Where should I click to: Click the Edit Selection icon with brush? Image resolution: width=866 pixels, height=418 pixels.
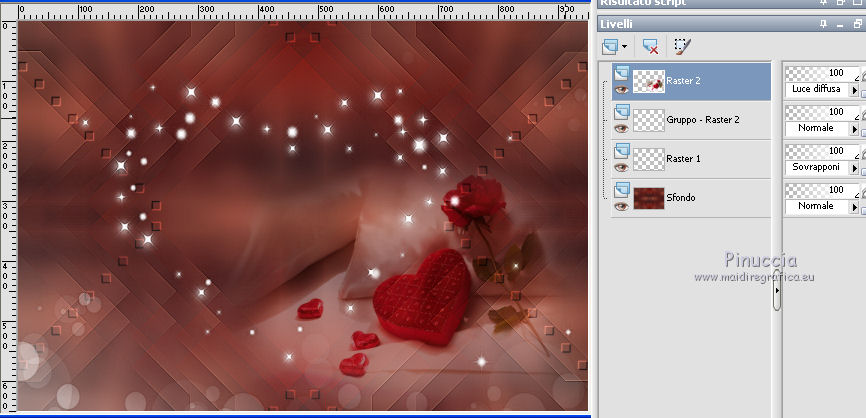pyautogui.click(x=683, y=46)
